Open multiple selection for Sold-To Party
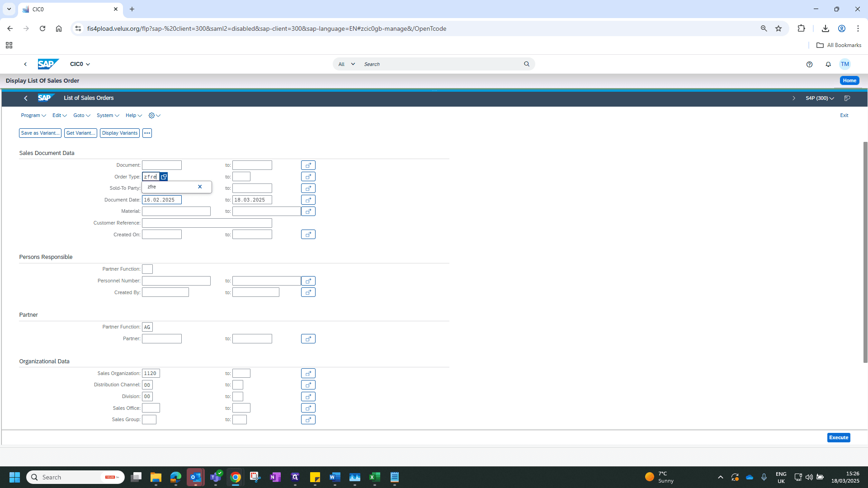Viewport: 868px width, 488px height. coord(308,188)
